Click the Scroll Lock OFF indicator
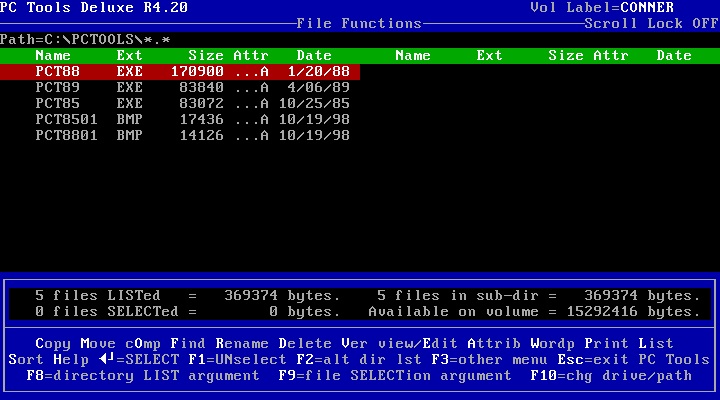Viewport: 720px width, 400px height. click(652, 23)
